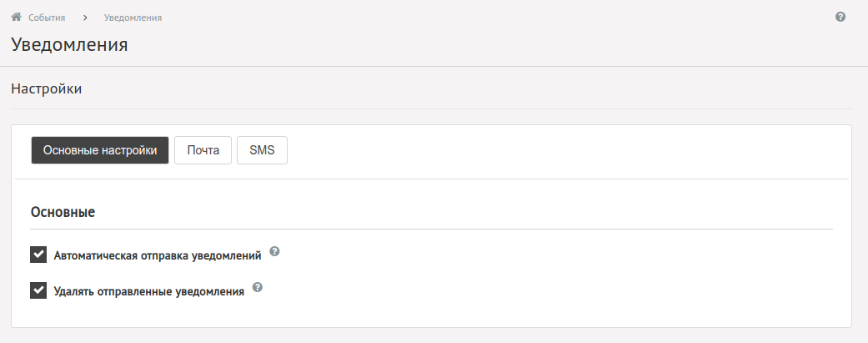Click the Удалять отправленные уведомления label text

149,291
